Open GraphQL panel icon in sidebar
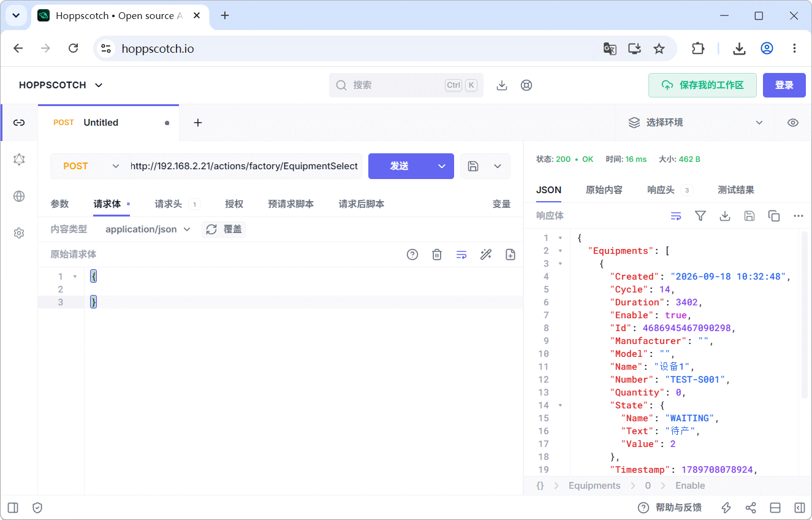This screenshot has width=812, height=520. 19,159
